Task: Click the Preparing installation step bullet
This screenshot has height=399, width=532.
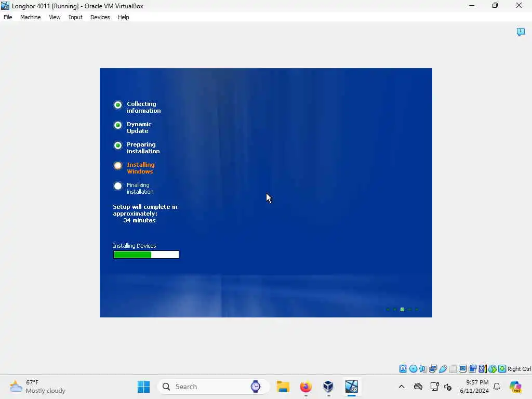Action: [118, 145]
